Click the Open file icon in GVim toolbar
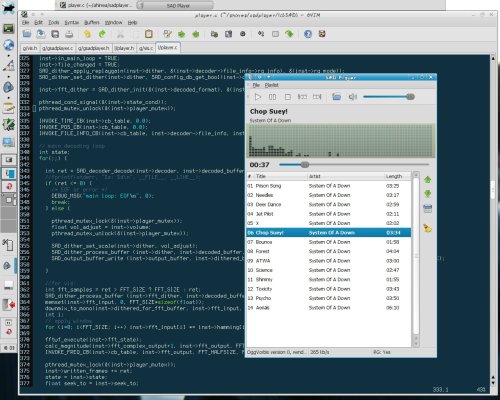 (27, 34)
